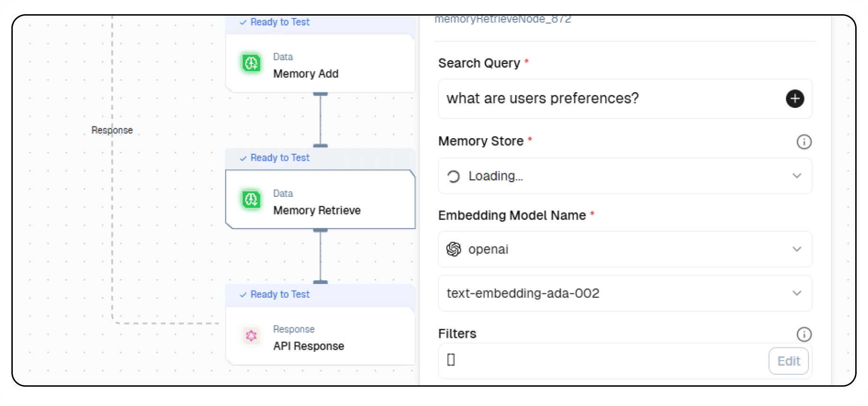The image size is (868, 406).
Task: Click the Ready to Test checkmark on Memory Retrieve
Action: click(x=243, y=158)
